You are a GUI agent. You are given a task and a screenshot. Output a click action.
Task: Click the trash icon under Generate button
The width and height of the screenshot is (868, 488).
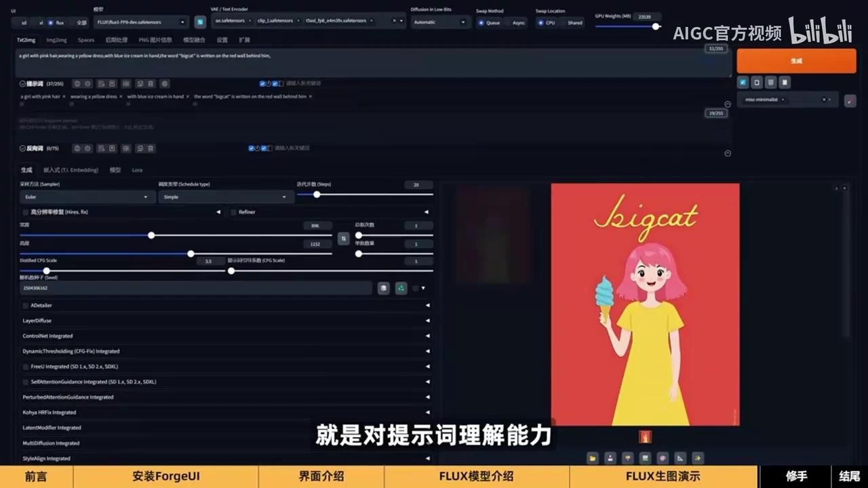771,82
